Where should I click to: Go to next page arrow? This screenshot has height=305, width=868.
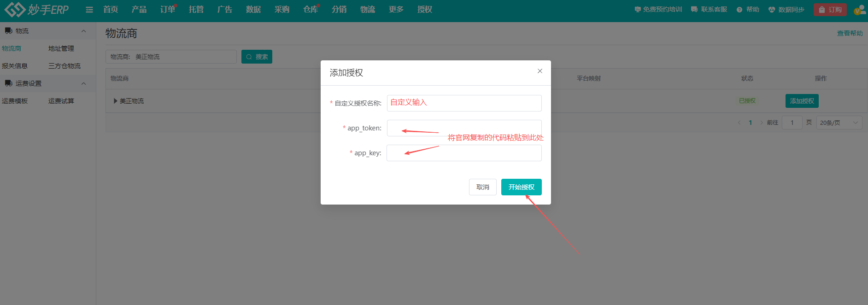point(762,123)
